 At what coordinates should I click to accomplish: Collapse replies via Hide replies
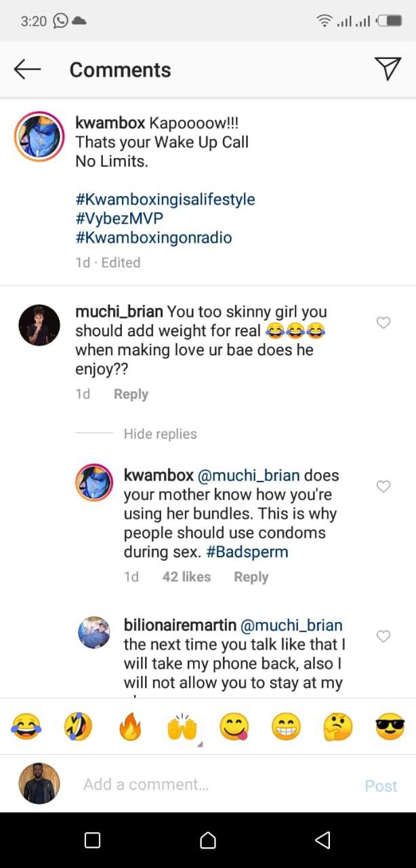point(160,433)
